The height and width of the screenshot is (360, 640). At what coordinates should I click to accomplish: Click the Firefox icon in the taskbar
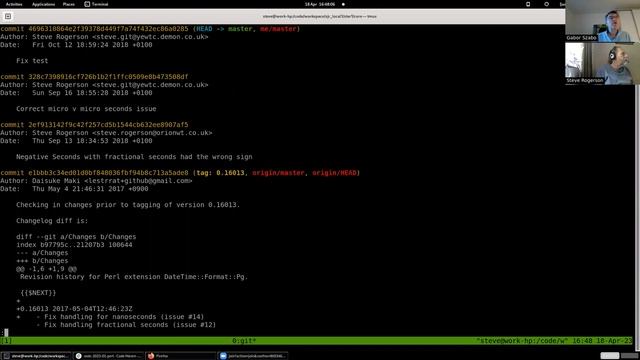pyautogui.click(x=151, y=356)
